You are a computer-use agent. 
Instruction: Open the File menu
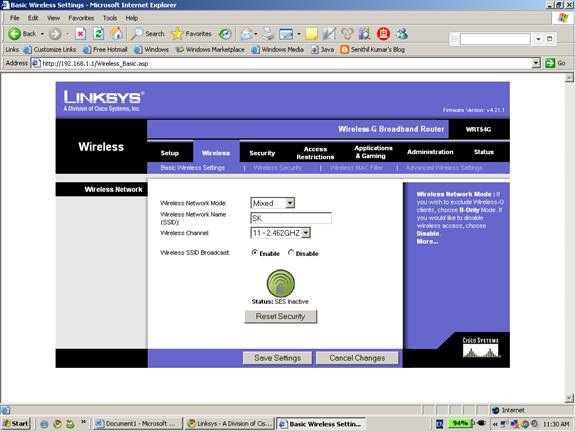(x=15, y=18)
